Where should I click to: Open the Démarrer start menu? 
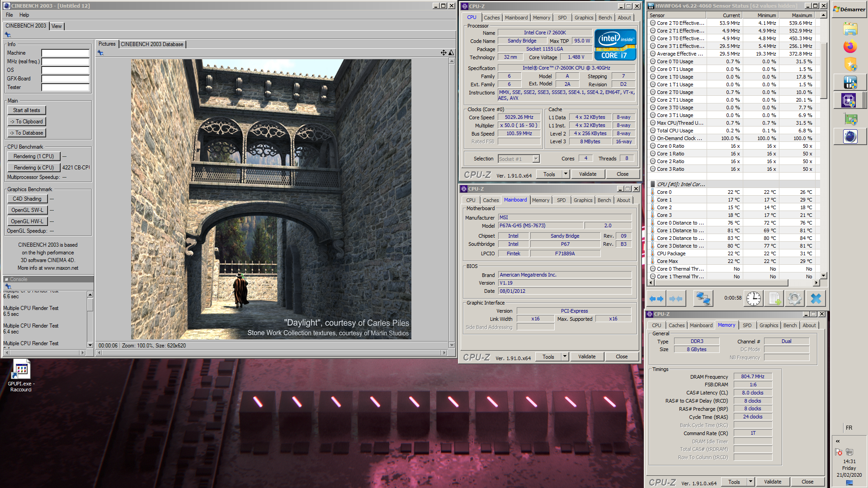coord(849,9)
